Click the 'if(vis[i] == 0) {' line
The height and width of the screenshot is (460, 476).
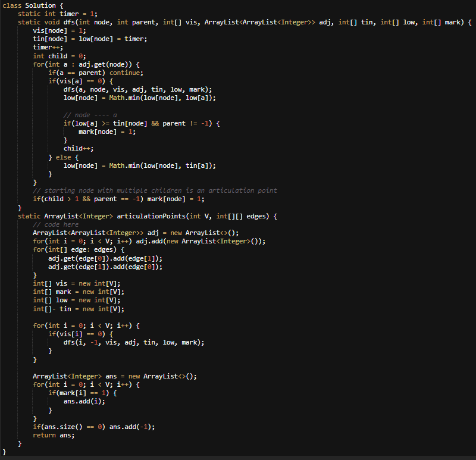tap(80, 334)
